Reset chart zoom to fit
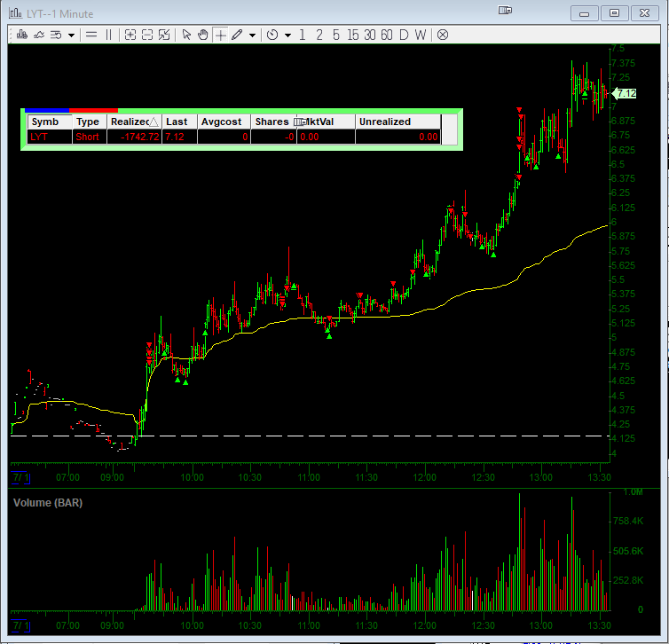The image size is (669, 644). 164,35
